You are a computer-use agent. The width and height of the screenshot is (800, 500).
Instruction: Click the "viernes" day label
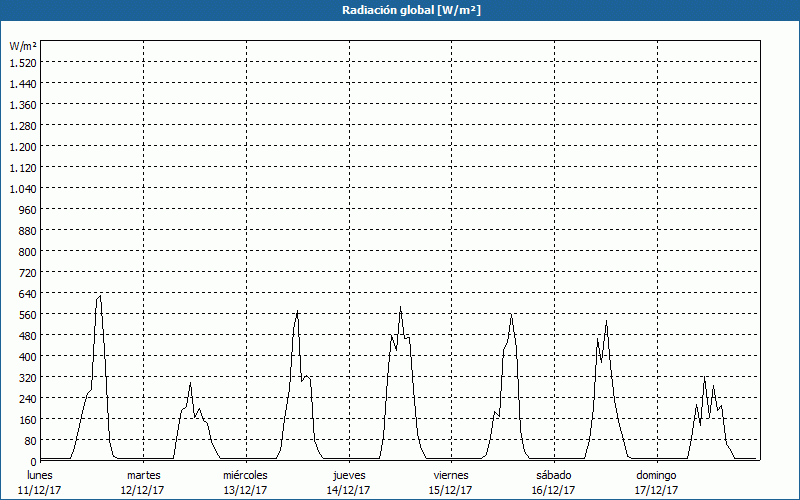pos(451,474)
